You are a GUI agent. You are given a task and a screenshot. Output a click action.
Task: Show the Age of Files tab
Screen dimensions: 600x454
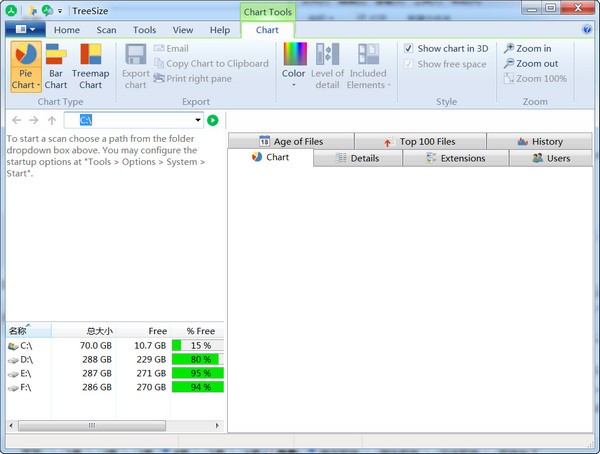[x=291, y=142]
